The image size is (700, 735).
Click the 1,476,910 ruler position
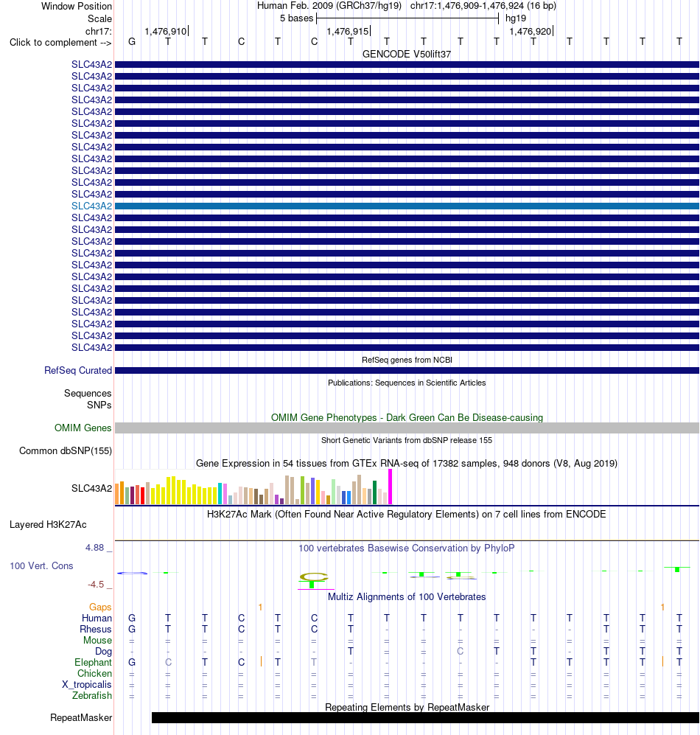pos(165,32)
